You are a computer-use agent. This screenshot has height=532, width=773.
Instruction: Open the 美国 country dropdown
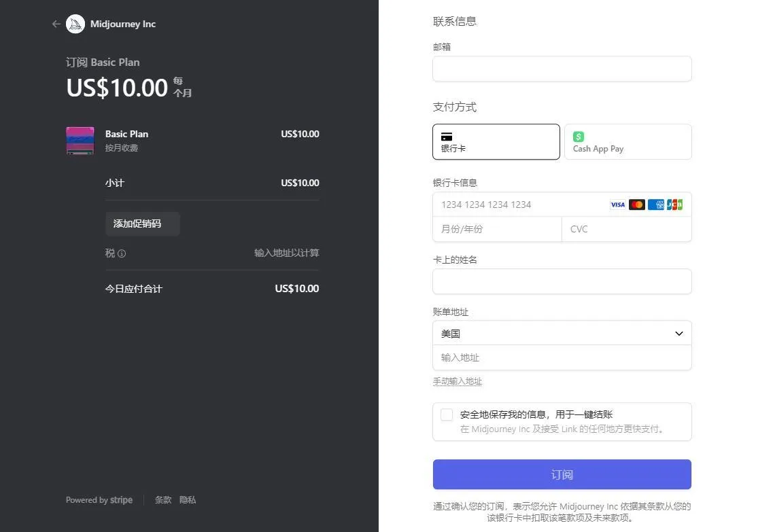[x=562, y=333]
